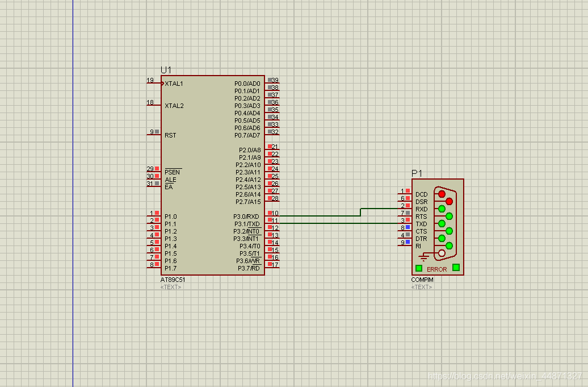Viewport: 588px width, 387px height.
Task: Click the green DB9 pin next to TXD
Action: [x=442, y=224]
